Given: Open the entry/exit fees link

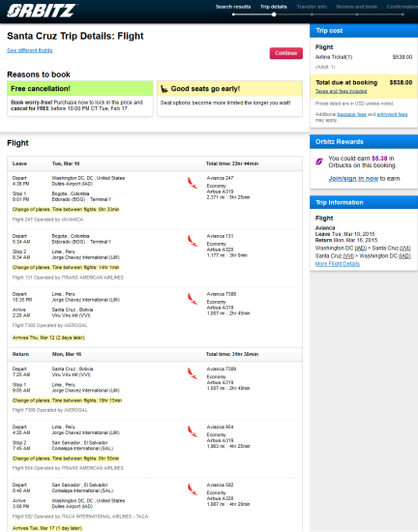Looking at the screenshot, I should pos(392,114).
